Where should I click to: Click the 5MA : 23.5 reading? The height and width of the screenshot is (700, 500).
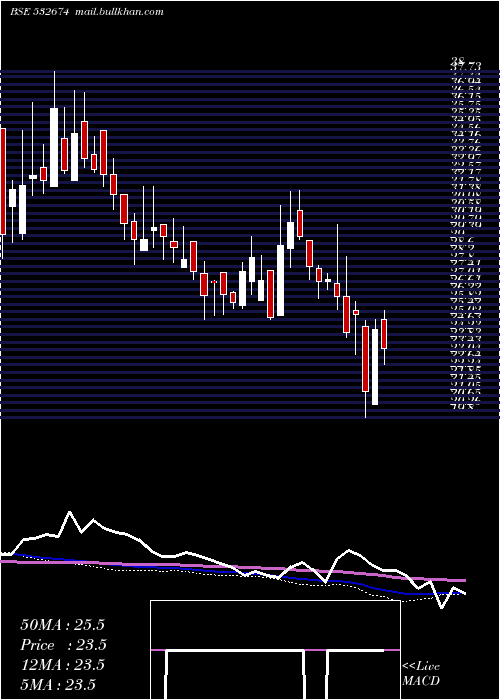[x=58, y=685]
